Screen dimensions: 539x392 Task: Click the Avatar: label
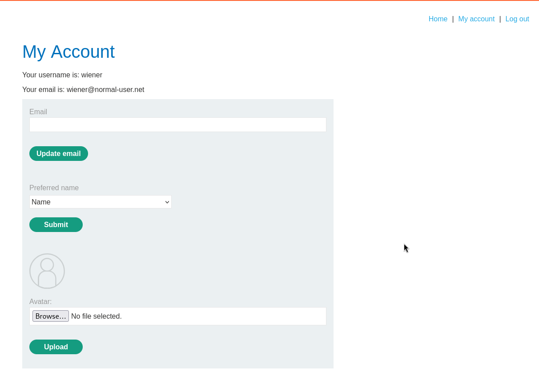(x=40, y=302)
